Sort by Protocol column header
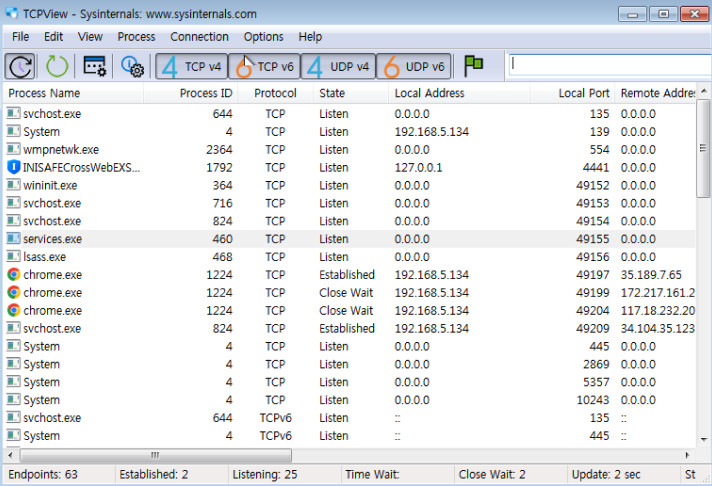The height and width of the screenshot is (486, 712). point(276,93)
